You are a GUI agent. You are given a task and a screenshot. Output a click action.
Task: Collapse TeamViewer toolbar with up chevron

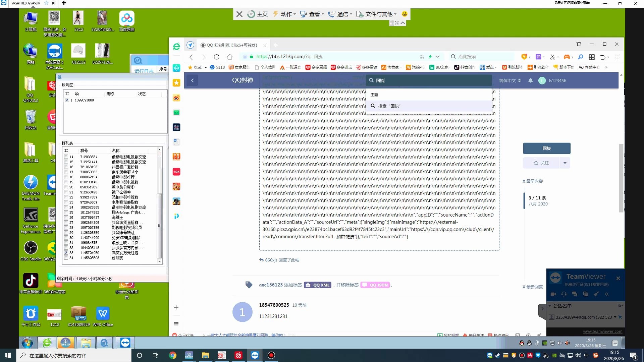403,23
